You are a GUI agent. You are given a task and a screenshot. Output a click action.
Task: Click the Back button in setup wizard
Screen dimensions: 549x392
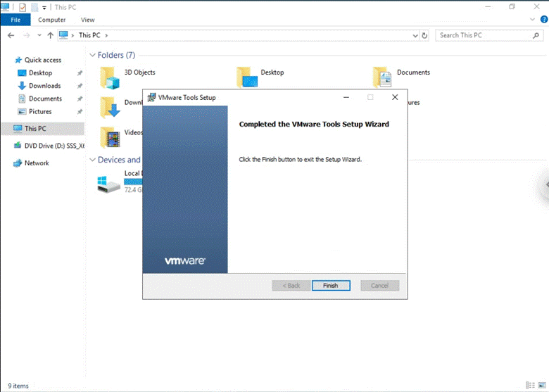pos(291,286)
